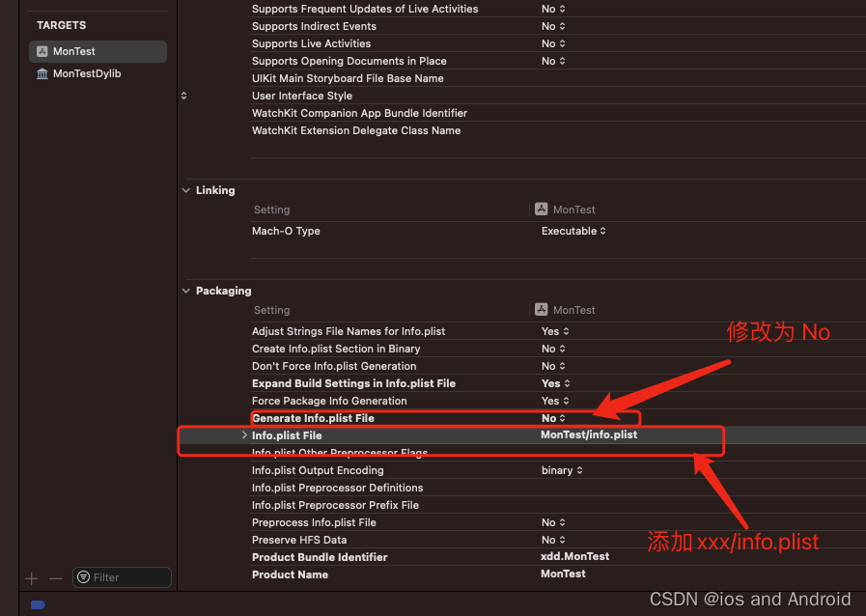This screenshot has height=616, width=866.
Task: Click the Filter text field below the targets
Action: click(127, 577)
